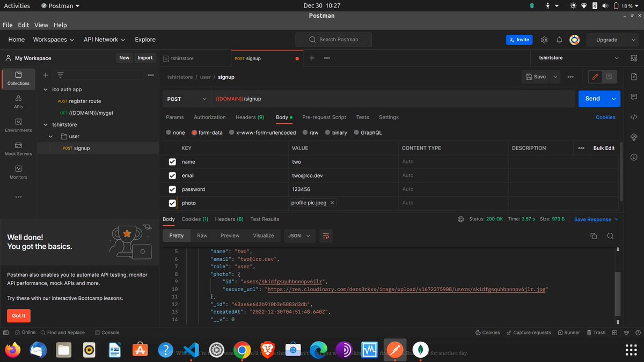Open Firefox from the dock
Image resolution: width=644 pixels, height=362 pixels.
13,350
